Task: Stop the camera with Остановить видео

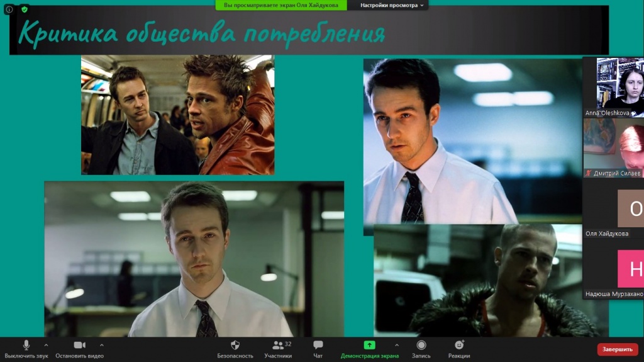Action: click(79, 346)
